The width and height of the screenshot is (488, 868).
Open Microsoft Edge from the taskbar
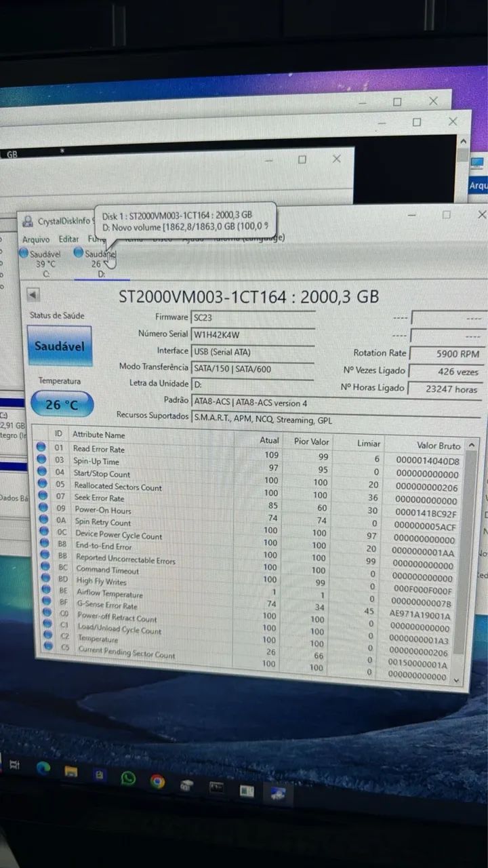pos(43,767)
